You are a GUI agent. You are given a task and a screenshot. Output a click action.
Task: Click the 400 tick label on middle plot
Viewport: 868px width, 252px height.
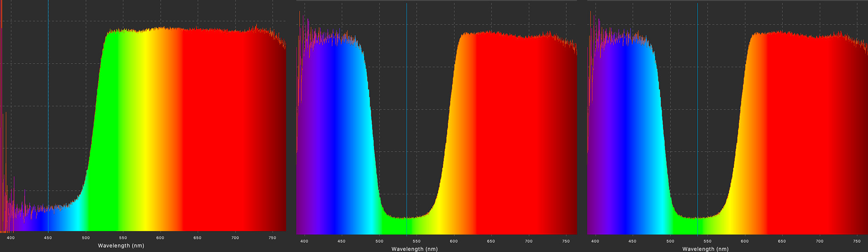[x=304, y=241]
